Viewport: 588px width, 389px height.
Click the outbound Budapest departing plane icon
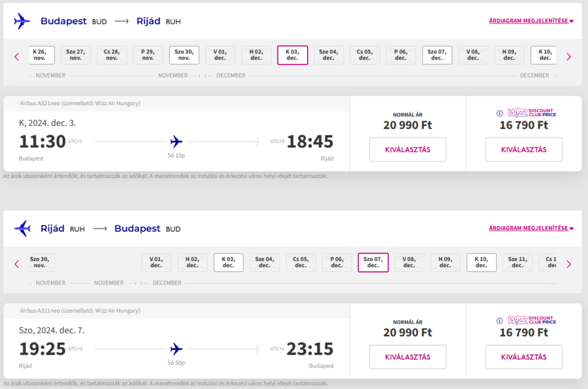point(22,22)
